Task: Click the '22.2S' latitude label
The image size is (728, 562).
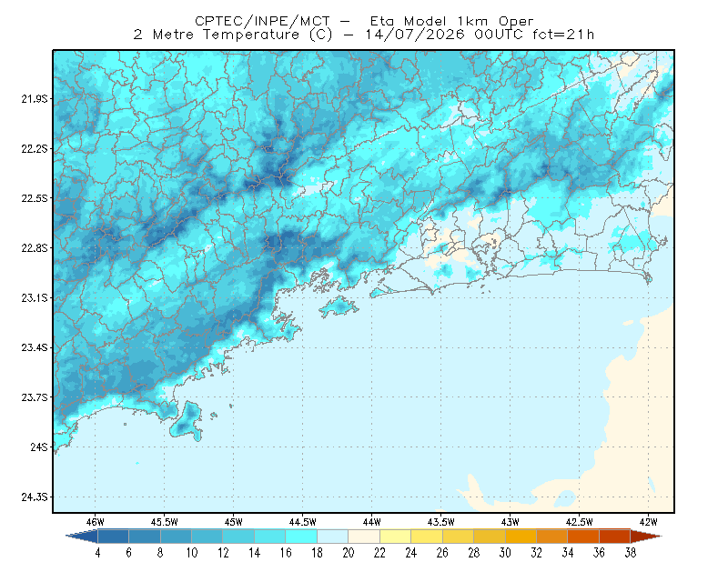Action: (x=35, y=148)
